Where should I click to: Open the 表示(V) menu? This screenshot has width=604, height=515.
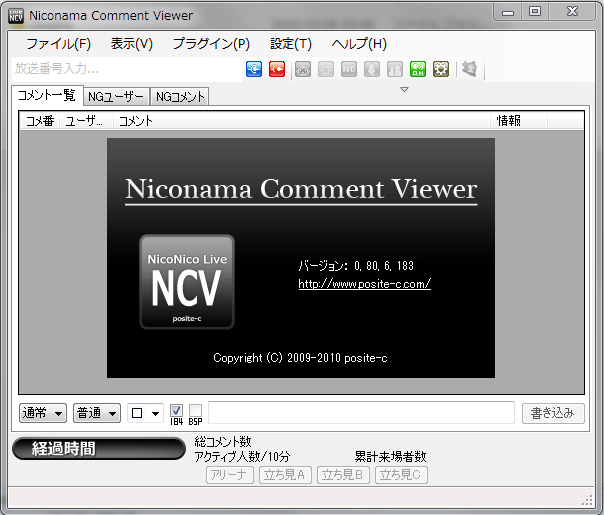pos(132,44)
